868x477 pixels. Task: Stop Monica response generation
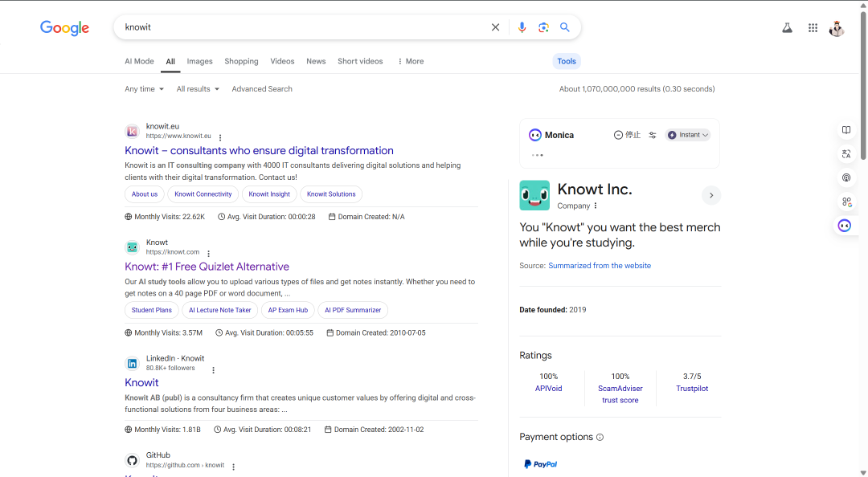click(627, 135)
